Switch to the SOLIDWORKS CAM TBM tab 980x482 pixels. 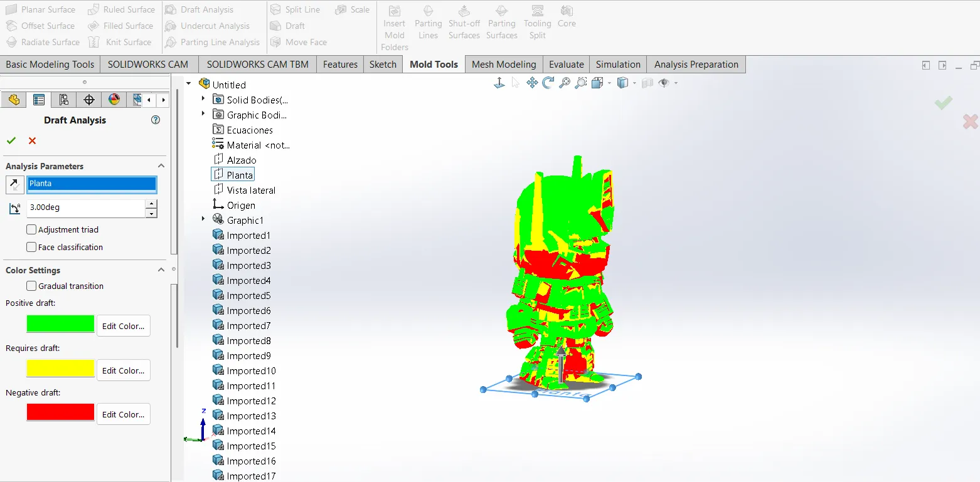pos(258,64)
